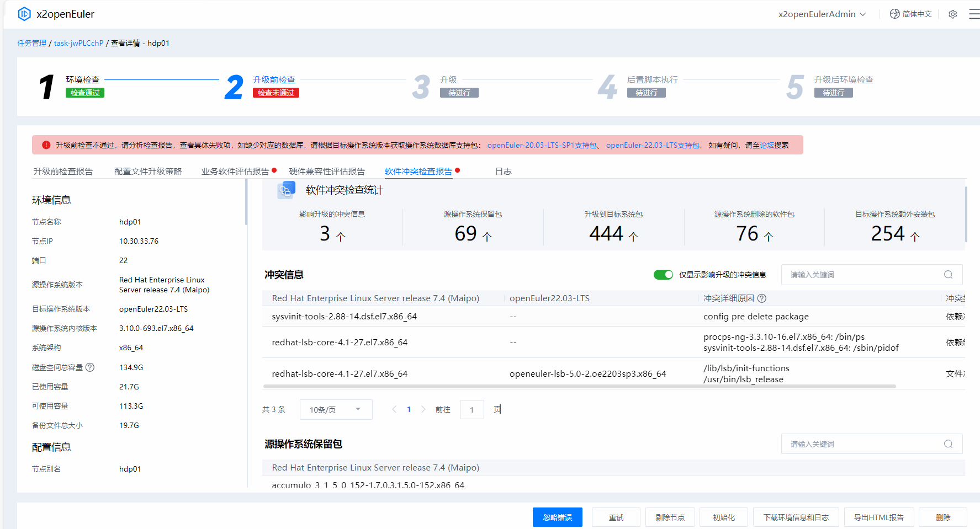The width and height of the screenshot is (980, 529).
Task: Open openEuler-22.03-LTS支持包 link
Action: coord(653,145)
